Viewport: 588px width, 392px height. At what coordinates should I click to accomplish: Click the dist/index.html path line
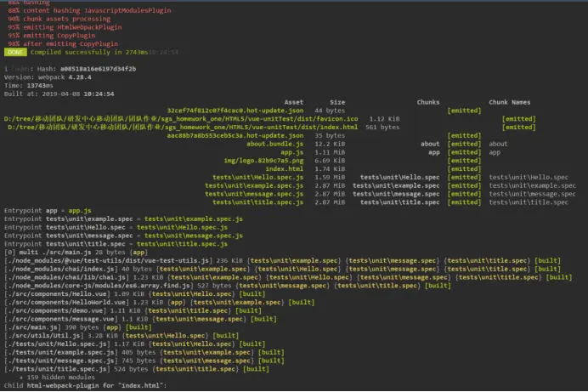point(183,128)
